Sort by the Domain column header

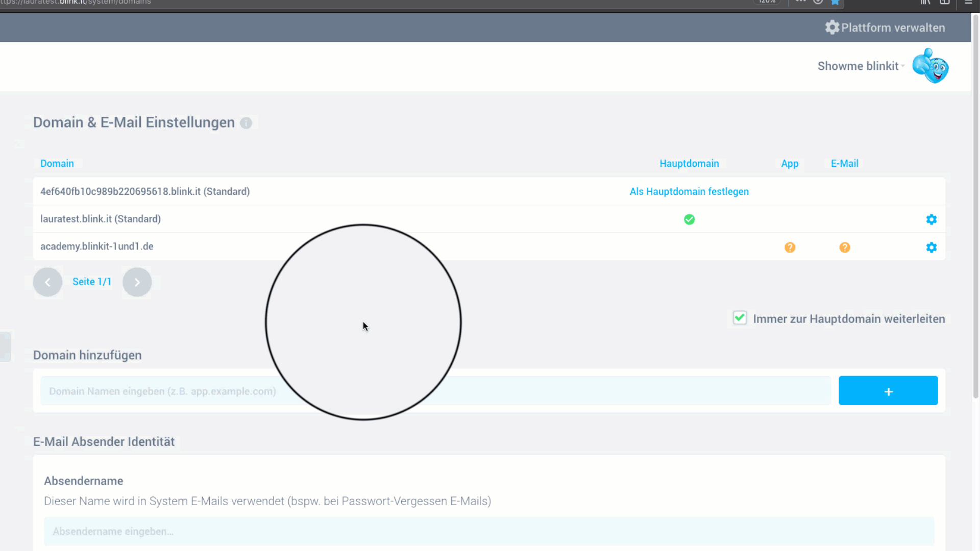(x=57, y=164)
